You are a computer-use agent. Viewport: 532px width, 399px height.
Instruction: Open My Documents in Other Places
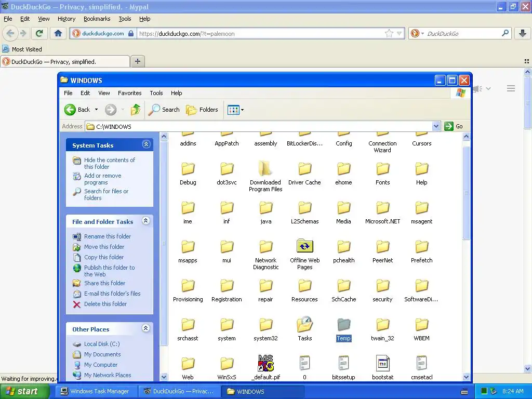(102, 354)
